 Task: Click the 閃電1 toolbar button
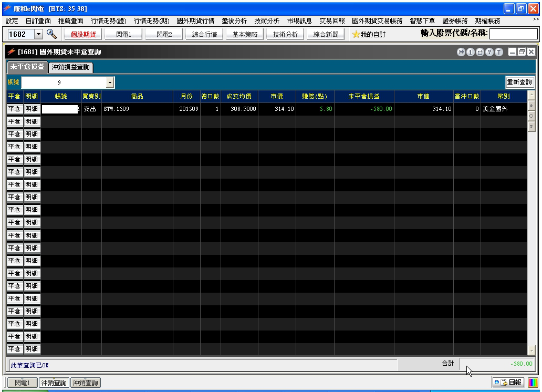pos(123,34)
